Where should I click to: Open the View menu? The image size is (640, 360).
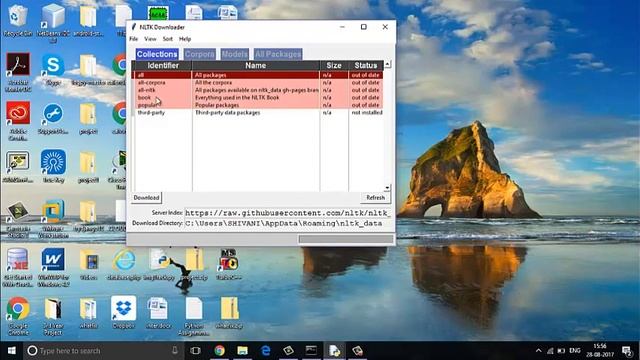150,39
